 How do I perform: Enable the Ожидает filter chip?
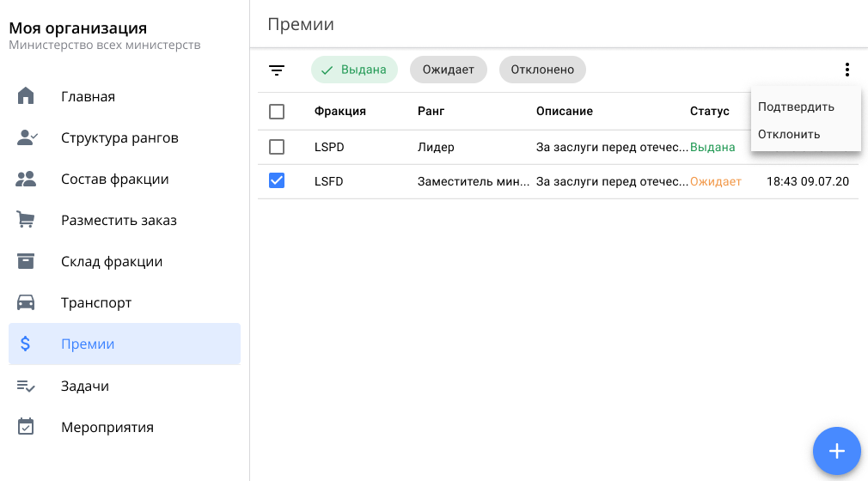pyautogui.click(x=449, y=70)
